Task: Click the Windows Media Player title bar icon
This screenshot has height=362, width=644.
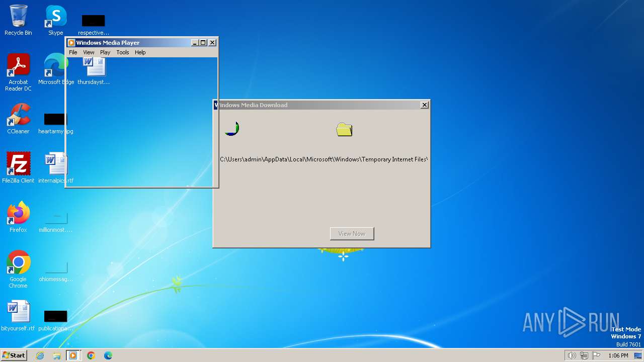Action: [71, 43]
